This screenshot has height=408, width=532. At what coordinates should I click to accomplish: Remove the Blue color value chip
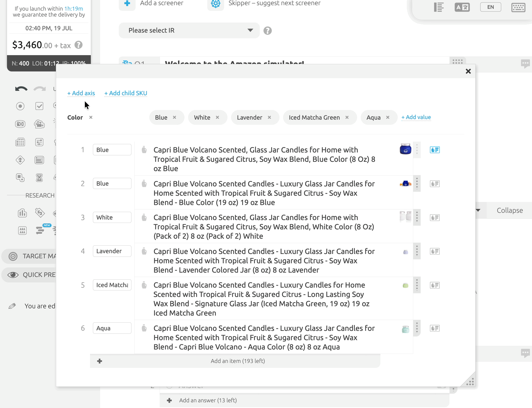pyautogui.click(x=175, y=117)
